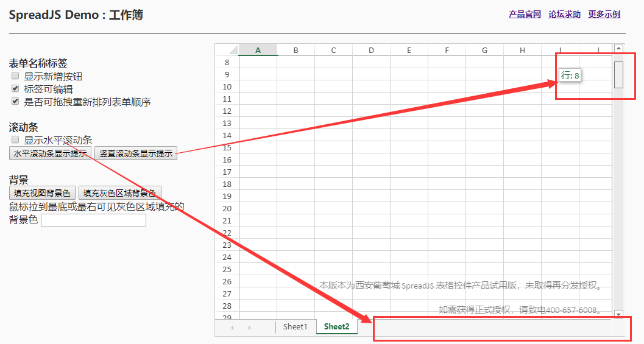Image resolution: width=644 pixels, height=344 pixels.
Task: Check the 显示水平滚动条 option
Action: (15, 140)
